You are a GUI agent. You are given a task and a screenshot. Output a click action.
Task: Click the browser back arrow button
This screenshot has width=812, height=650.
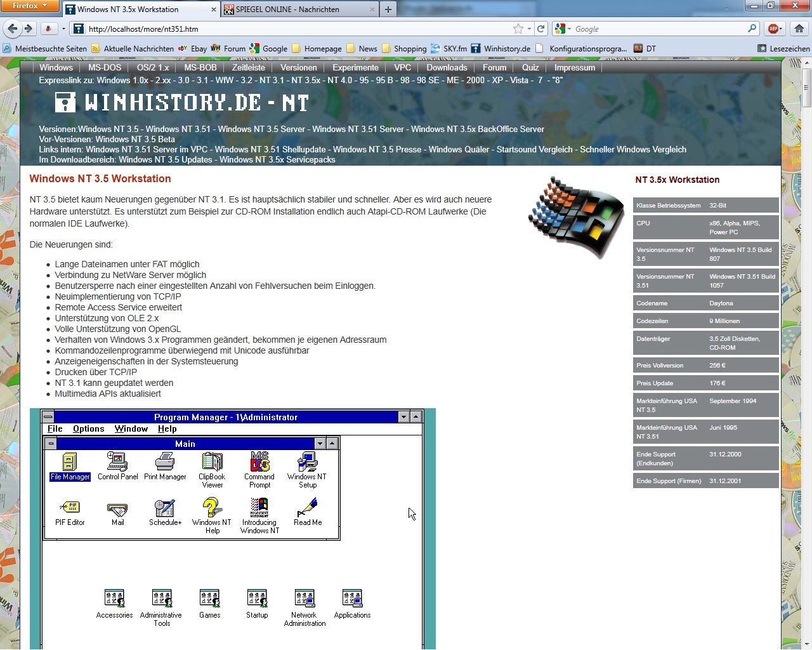(x=12, y=29)
